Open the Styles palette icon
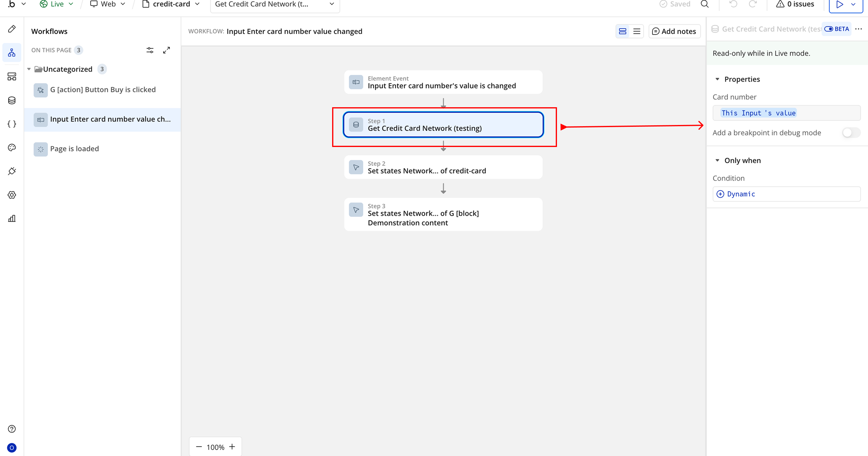Image resolution: width=868 pixels, height=456 pixels. tap(12, 148)
